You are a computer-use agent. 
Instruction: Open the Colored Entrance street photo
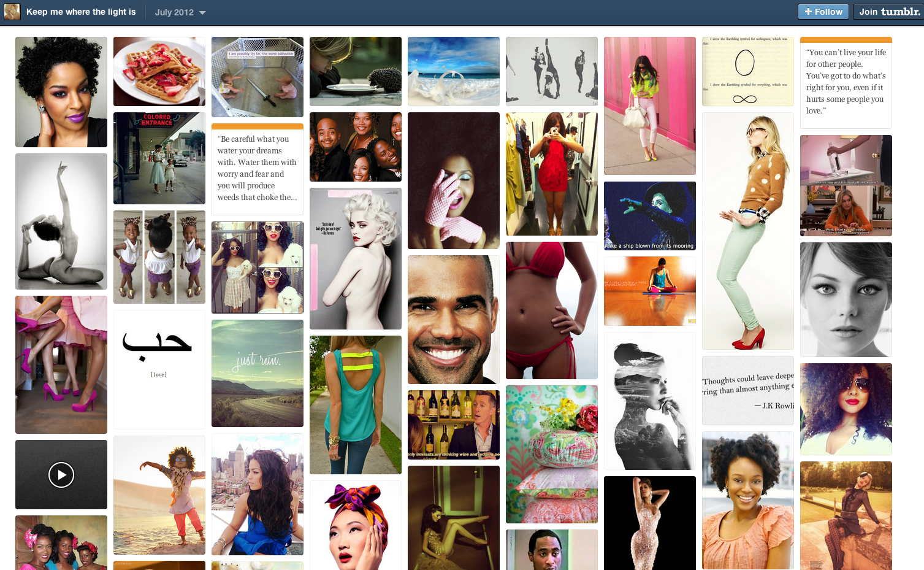pyautogui.click(x=159, y=158)
